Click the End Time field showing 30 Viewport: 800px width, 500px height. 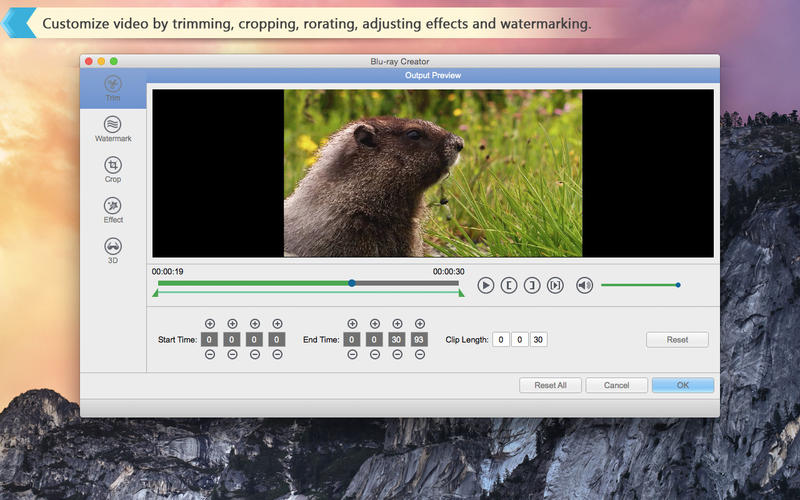tap(397, 340)
